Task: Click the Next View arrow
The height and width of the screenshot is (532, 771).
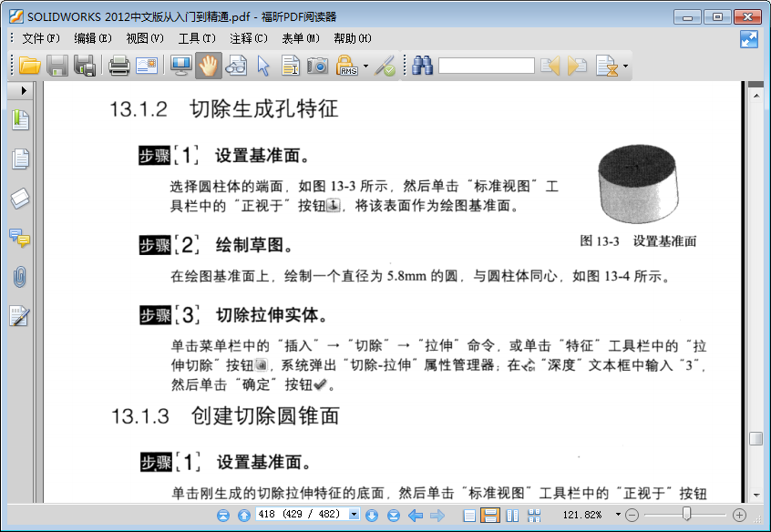Action: (437, 516)
